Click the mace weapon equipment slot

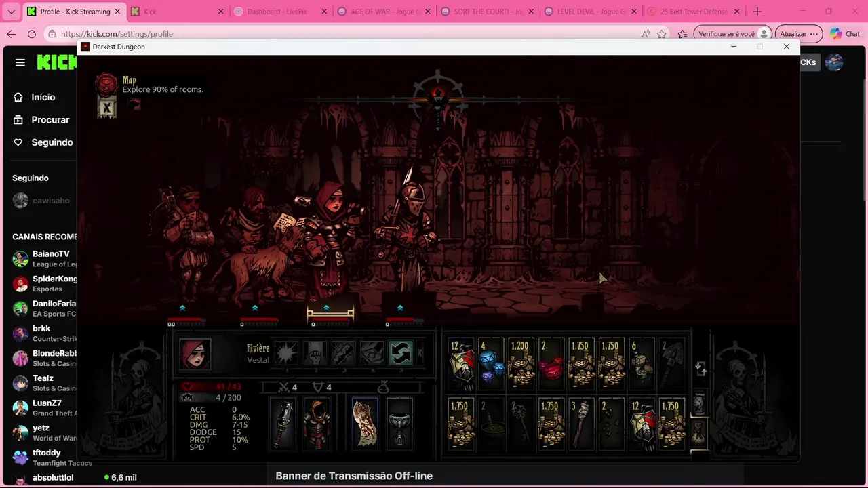(x=283, y=423)
